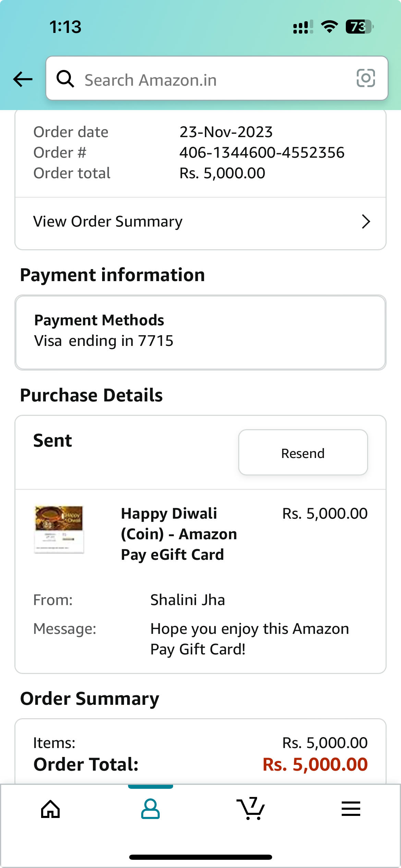401x868 pixels.
Task: Expand View Order Summary chevron
Action: click(366, 222)
